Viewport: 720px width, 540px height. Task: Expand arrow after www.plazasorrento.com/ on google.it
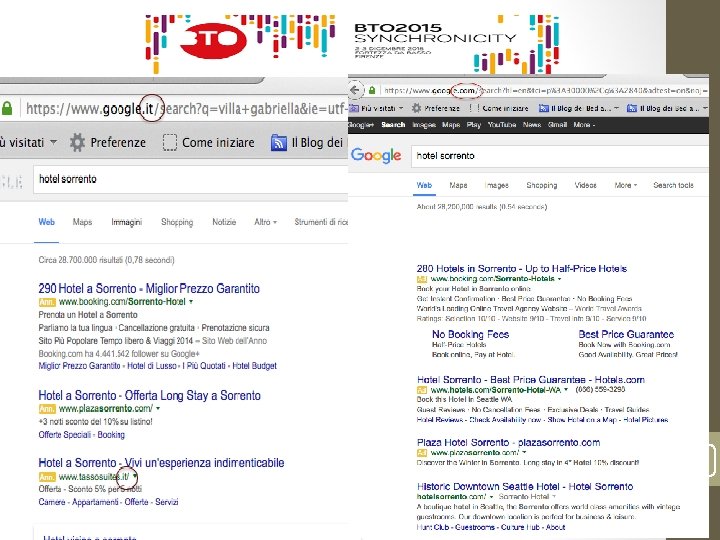click(x=158, y=408)
